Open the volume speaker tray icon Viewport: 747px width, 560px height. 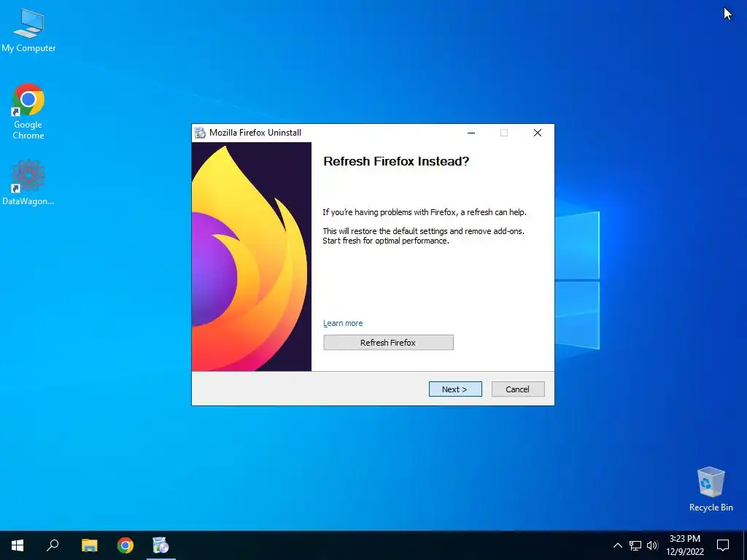tap(652, 545)
